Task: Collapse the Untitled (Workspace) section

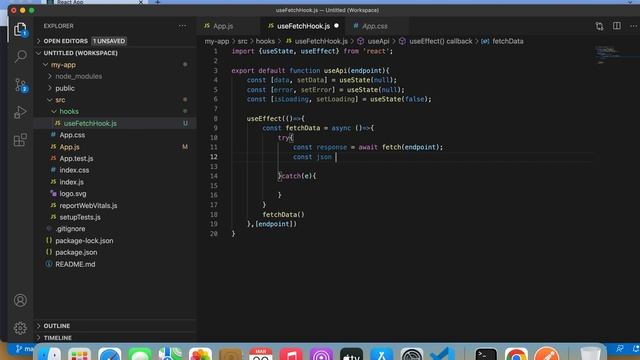Action: tap(80, 53)
